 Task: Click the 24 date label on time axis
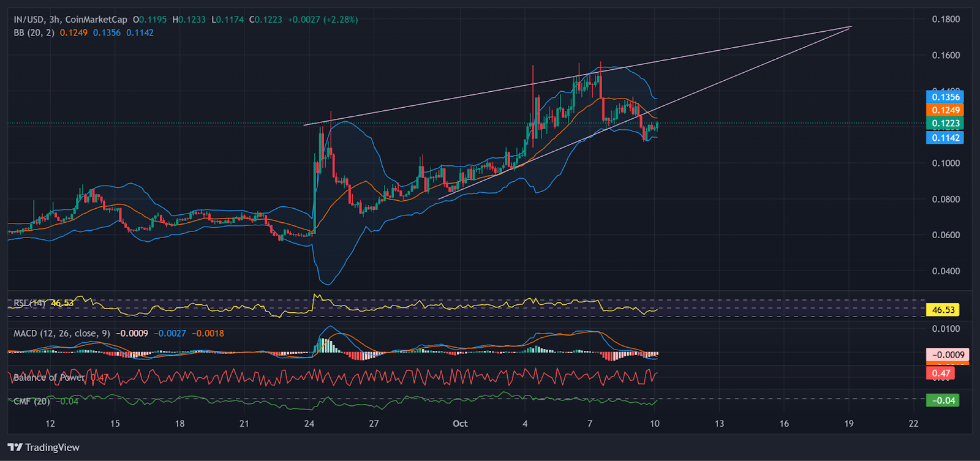pos(309,424)
